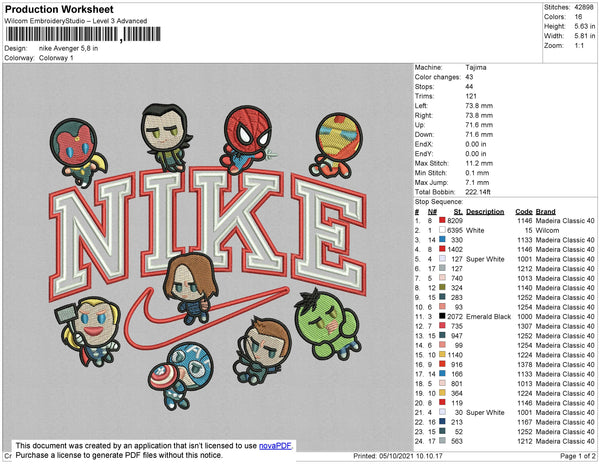Select the black swatch beside Emerald Black
The height and width of the screenshot is (464, 600).
pos(442,316)
